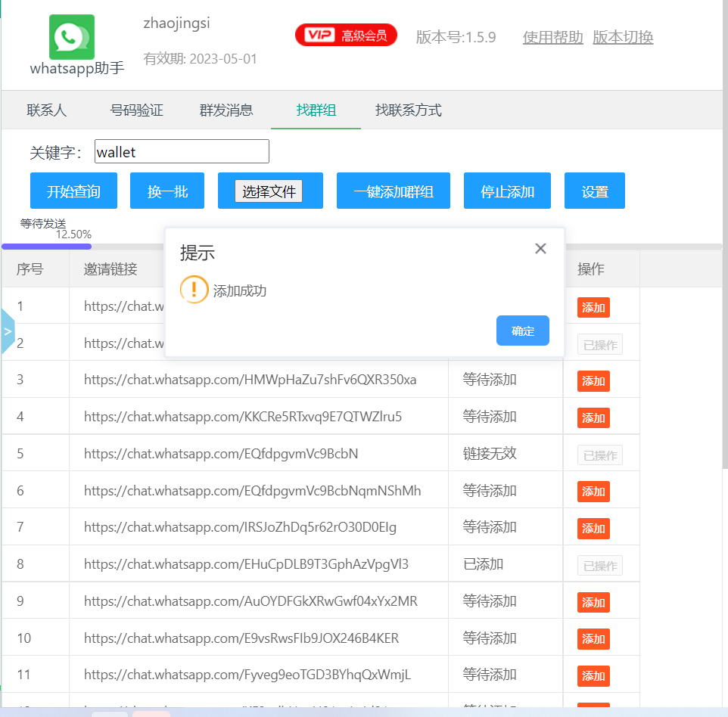The height and width of the screenshot is (717, 728).
Task: Select the 找联系方式 tab
Action: (408, 110)
